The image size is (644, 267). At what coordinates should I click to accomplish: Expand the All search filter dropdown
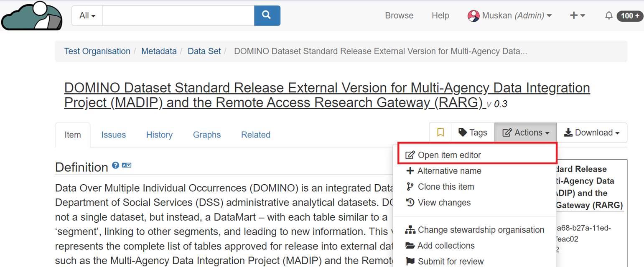[87, 16]
